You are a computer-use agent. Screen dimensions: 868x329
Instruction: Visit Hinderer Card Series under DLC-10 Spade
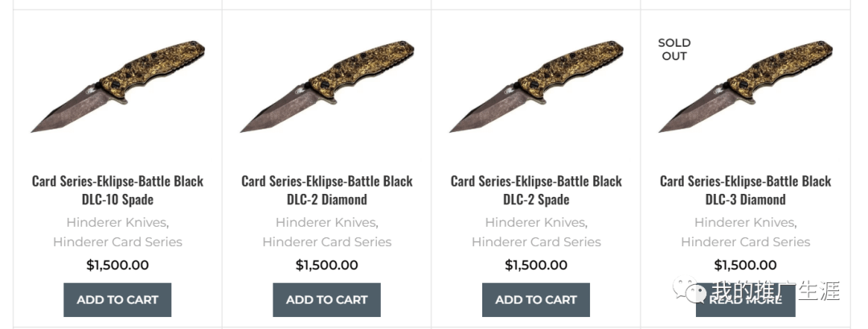pyautogui.click(x=117, y=242)
